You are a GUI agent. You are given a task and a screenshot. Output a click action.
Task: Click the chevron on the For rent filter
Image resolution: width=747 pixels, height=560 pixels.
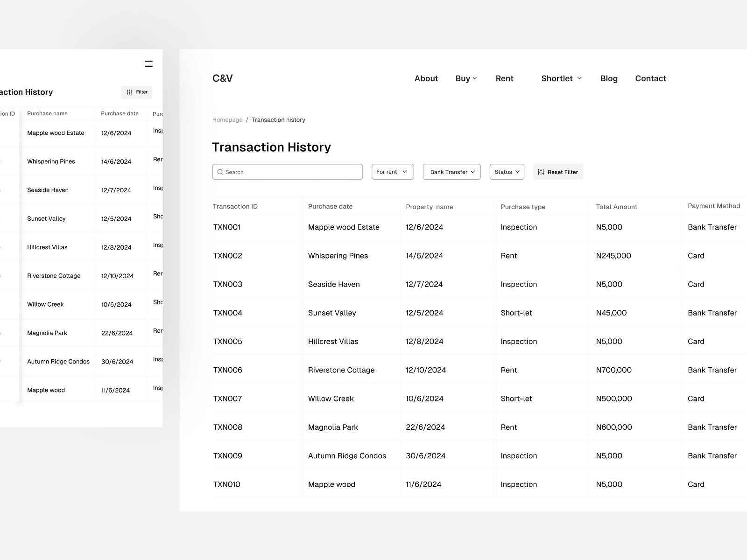pyautogui.click(x=406, y=172)
